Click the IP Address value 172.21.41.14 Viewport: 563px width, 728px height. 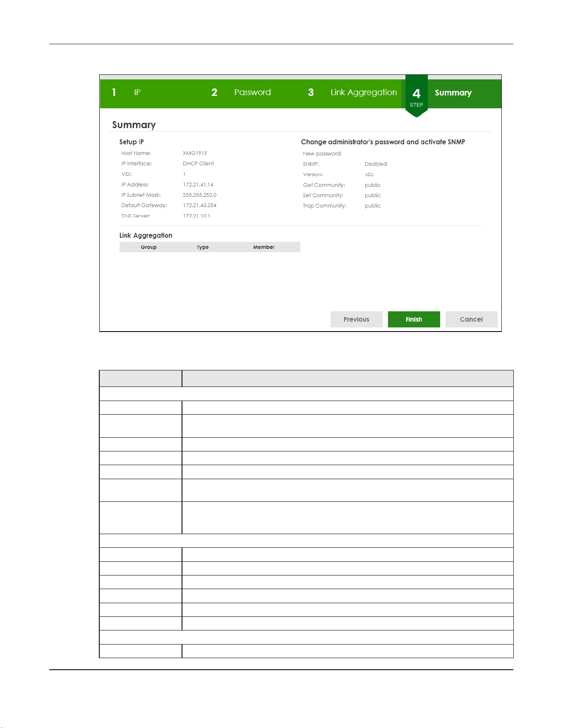[x=198, y=184]
